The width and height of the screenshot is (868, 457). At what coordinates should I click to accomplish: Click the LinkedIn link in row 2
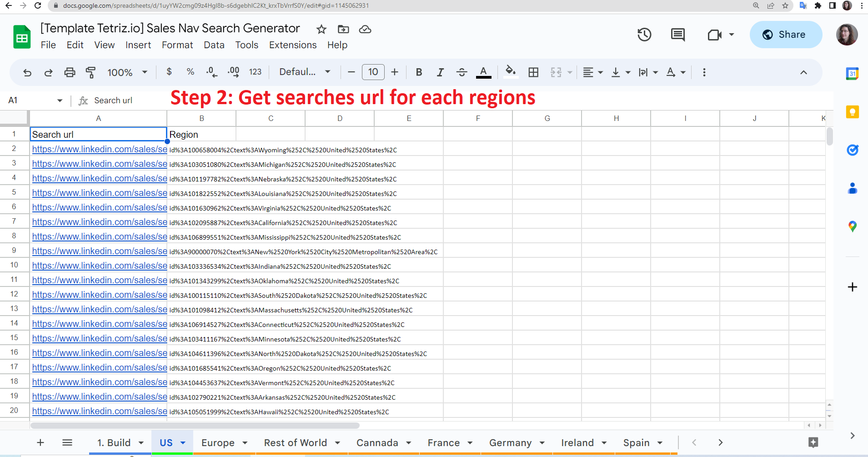100,149
